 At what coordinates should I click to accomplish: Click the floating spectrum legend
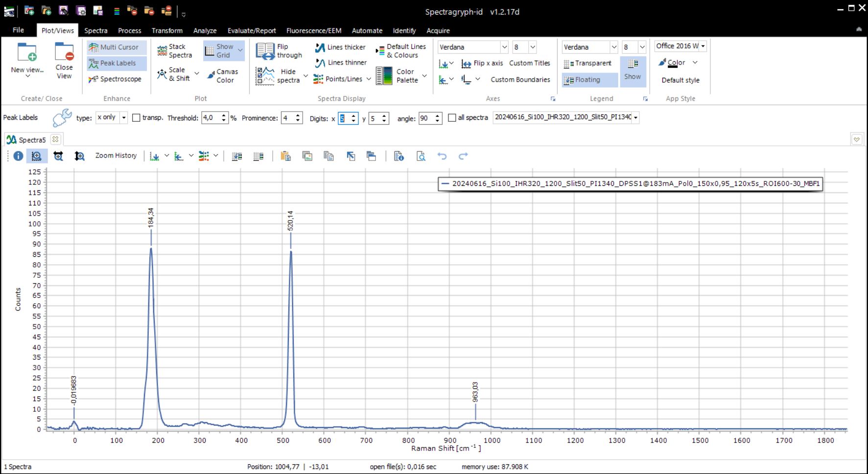(630, 184)
